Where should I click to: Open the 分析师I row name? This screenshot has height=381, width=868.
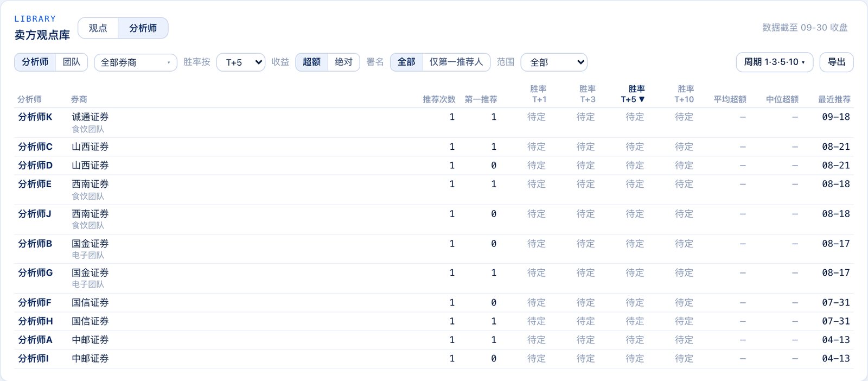point(33,358)
